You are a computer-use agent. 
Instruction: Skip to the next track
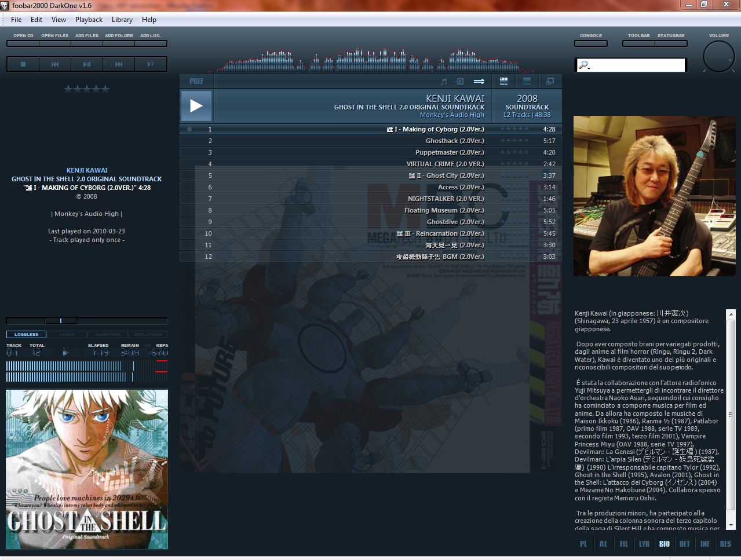(119, 64)
